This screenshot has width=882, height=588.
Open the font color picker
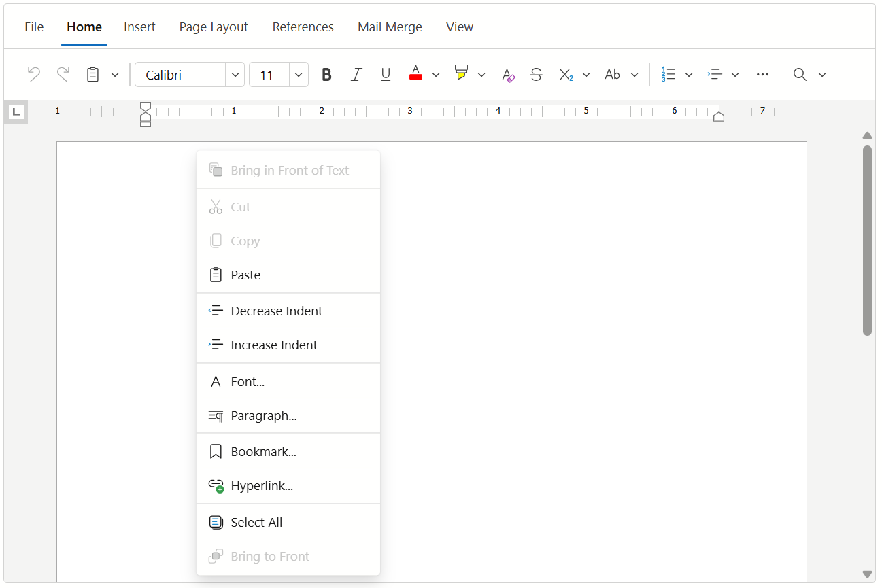[x=416, y=74]
